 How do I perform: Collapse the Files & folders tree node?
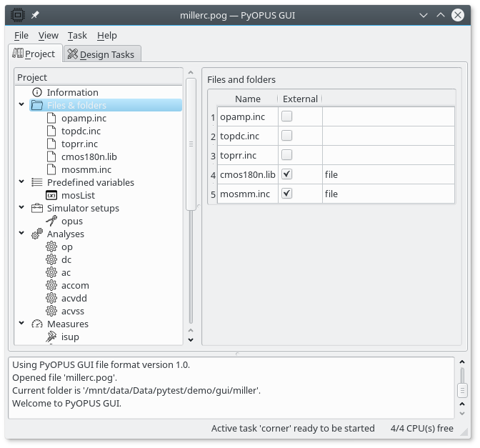[x=22, y=105]
